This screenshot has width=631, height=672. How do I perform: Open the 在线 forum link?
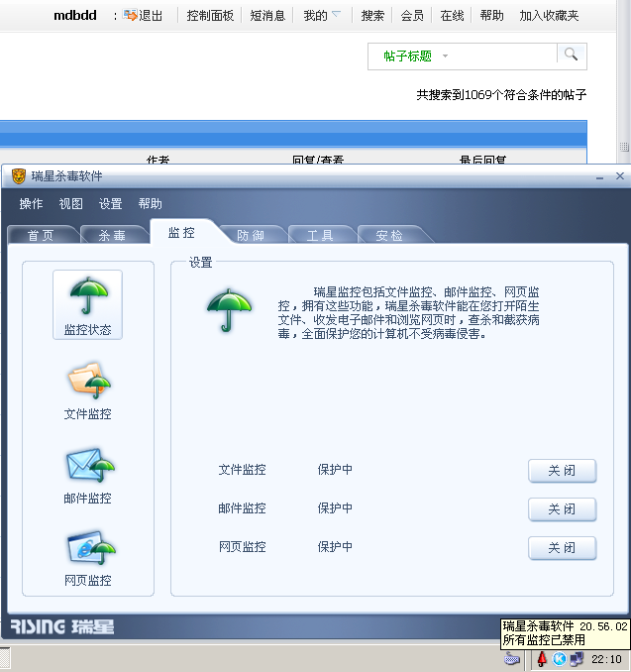[452, 16]
